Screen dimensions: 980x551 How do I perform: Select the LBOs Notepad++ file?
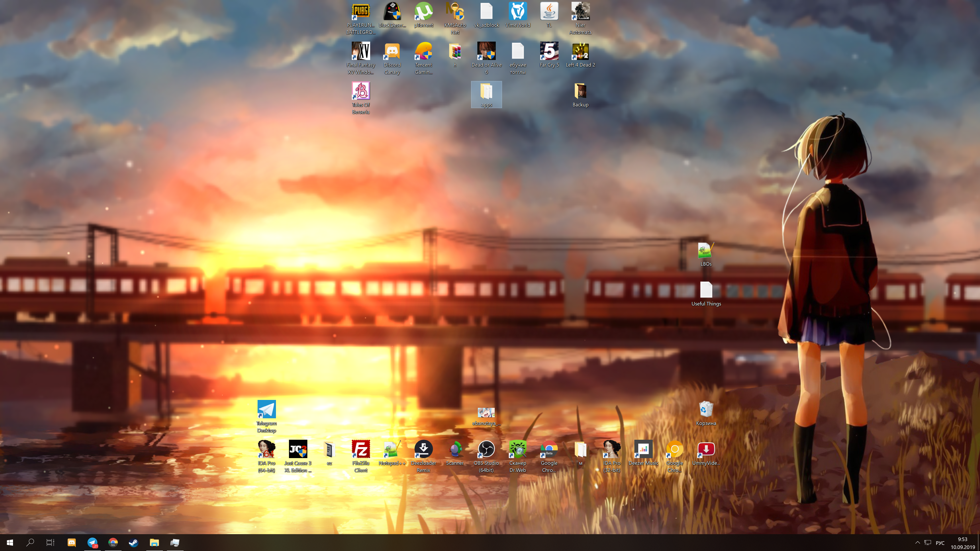pyautogui.click(x=706, y=254)
